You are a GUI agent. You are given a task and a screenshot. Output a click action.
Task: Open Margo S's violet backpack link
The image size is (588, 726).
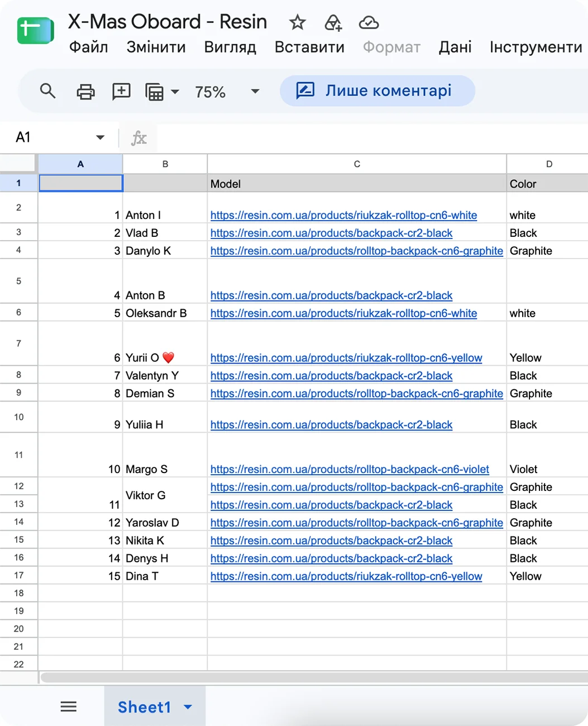(350, 469)
